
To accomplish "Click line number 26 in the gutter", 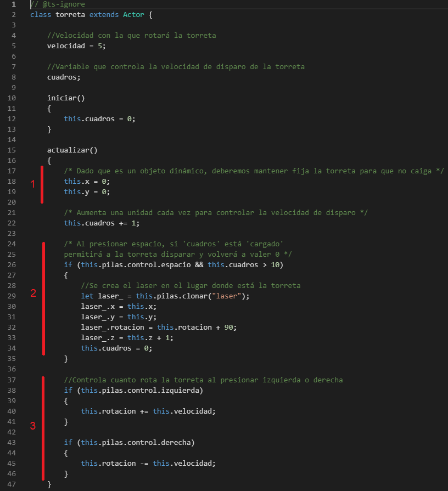I will tap(12, 265).
